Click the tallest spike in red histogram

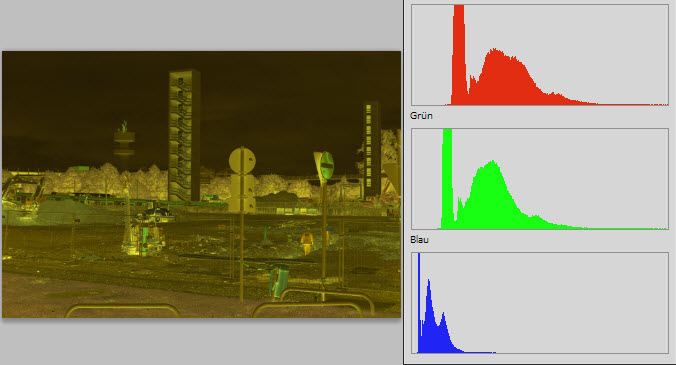click(x=459, y=55)
